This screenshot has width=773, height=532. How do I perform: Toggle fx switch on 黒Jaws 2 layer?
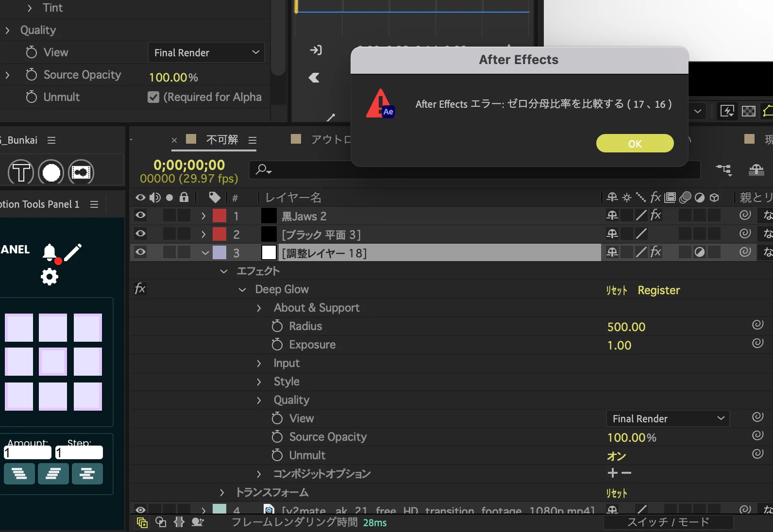[x=655, y=215]
